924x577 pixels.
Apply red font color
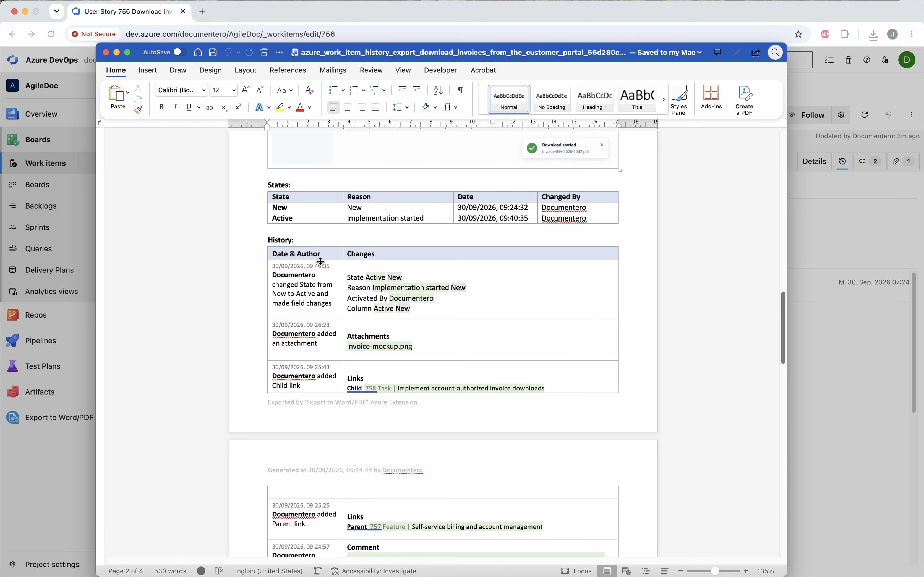tap(300, 107)
